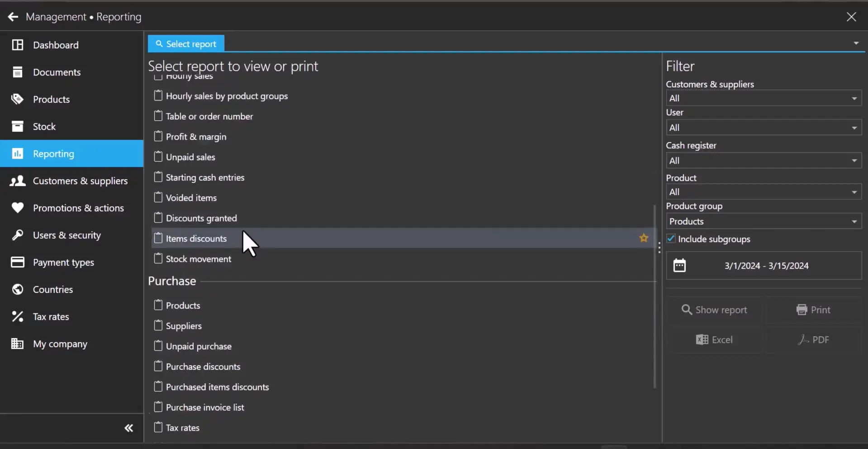Image resolution: width=868 pixels, height=449 pixels.
Task: Select the Purchase invoice list report
Action: click(x=204, y=407)
